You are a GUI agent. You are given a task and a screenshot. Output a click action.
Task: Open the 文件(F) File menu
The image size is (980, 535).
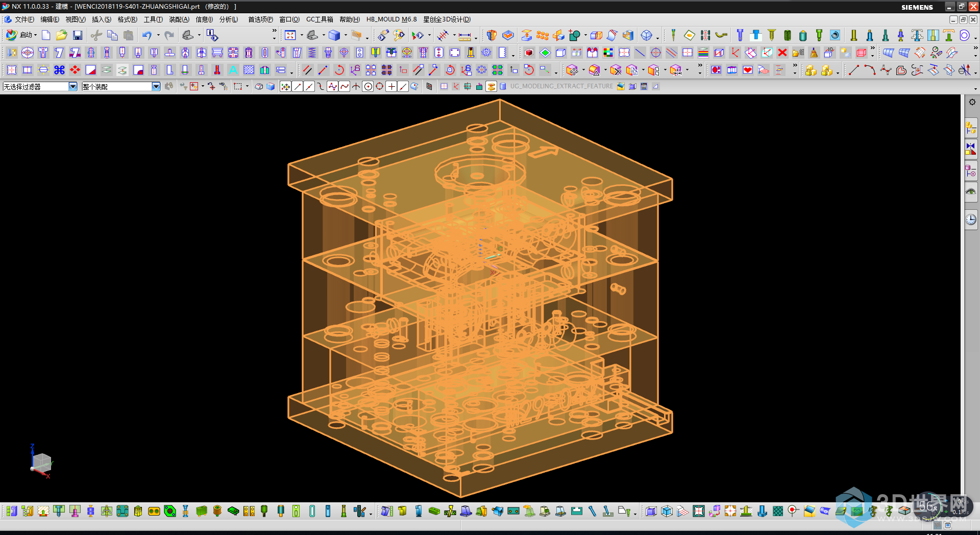(x=24, y=19)
